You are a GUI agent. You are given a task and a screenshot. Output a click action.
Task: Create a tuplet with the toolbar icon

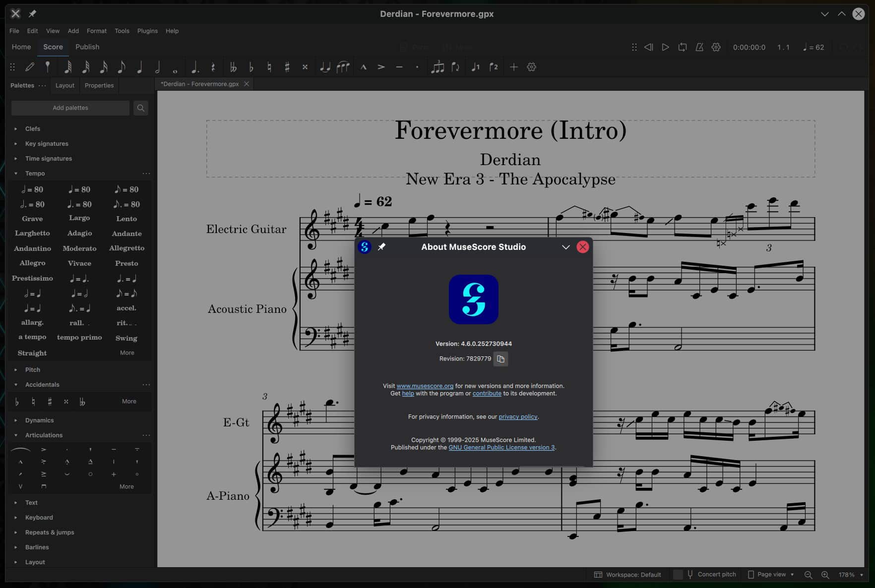click(x=438, y=67)
